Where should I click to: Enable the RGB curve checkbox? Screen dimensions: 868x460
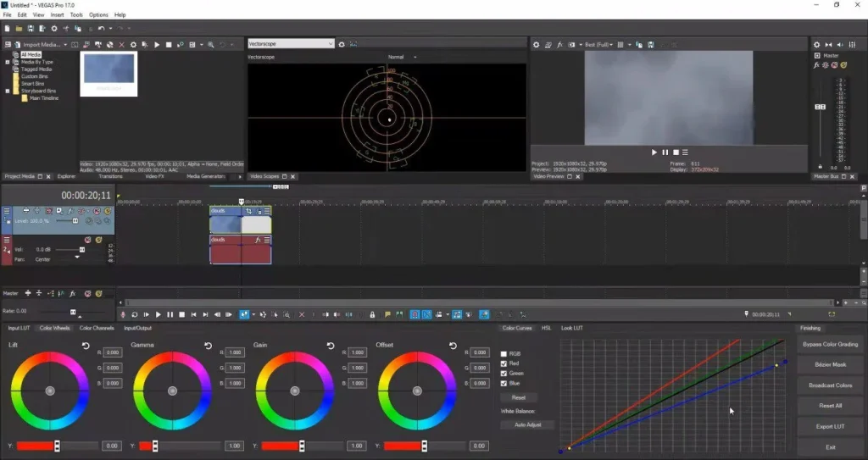pyautogui.click(x=505, y=353)
